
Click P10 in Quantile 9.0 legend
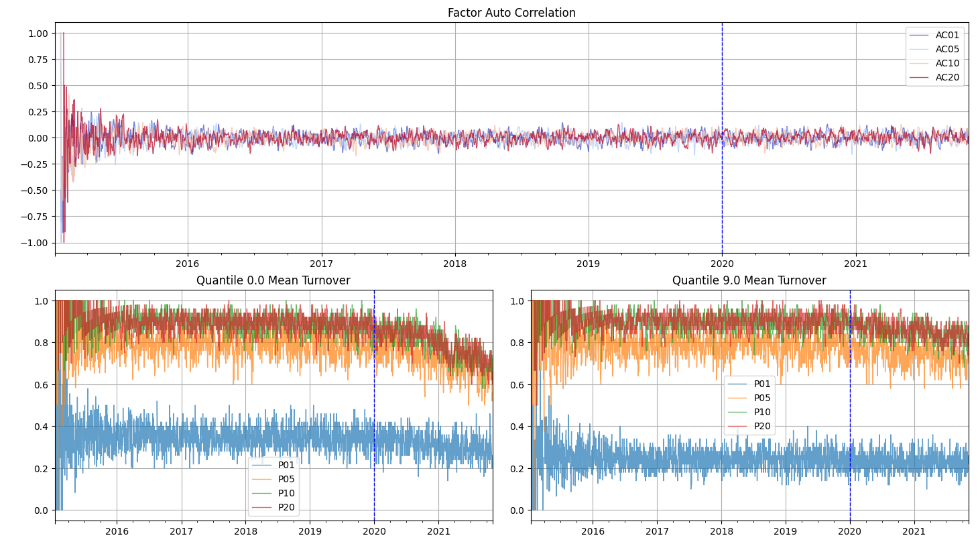click(749, 412)
